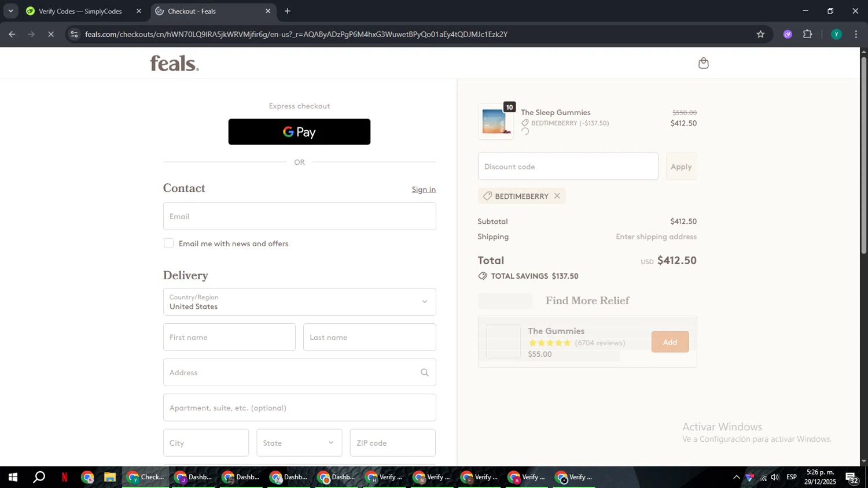Image resolution: width=868 pixels, height=488 pixels.
Task: Focus the Email input field
Action: [x=299, y=216]
